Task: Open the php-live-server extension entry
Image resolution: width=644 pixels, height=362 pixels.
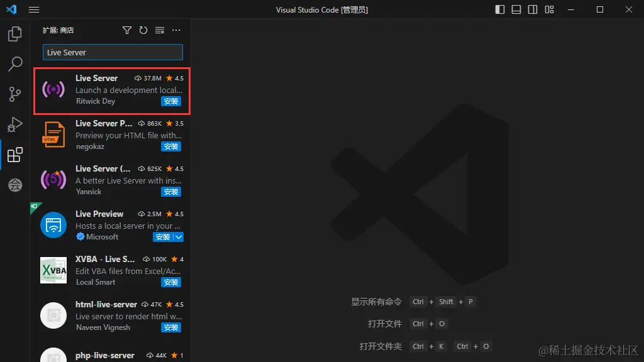Action: click(x=105, y=356)
